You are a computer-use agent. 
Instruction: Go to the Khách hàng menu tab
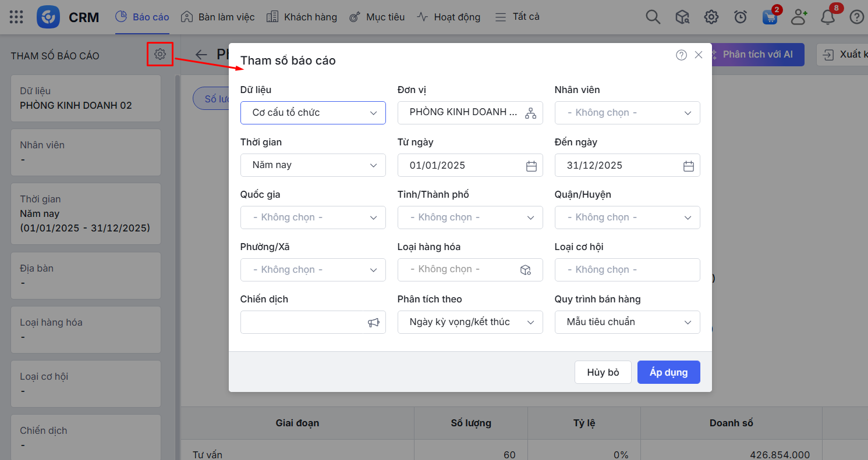coord(302,17)
